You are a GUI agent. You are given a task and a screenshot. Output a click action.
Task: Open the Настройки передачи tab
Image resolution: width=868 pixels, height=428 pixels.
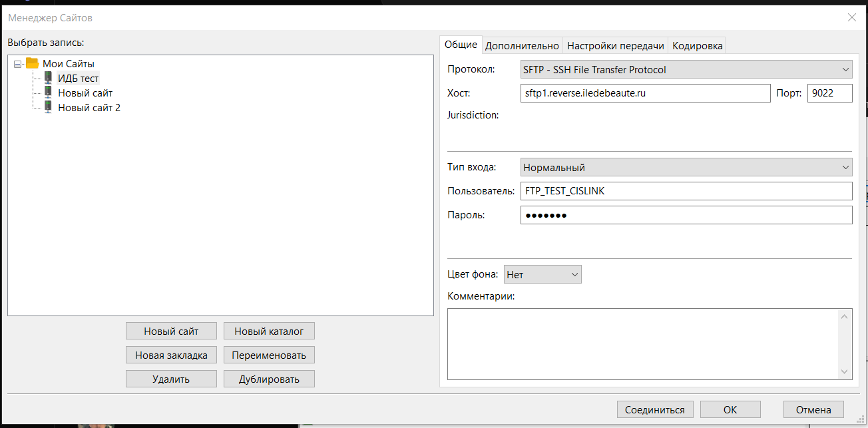[616, 46]
